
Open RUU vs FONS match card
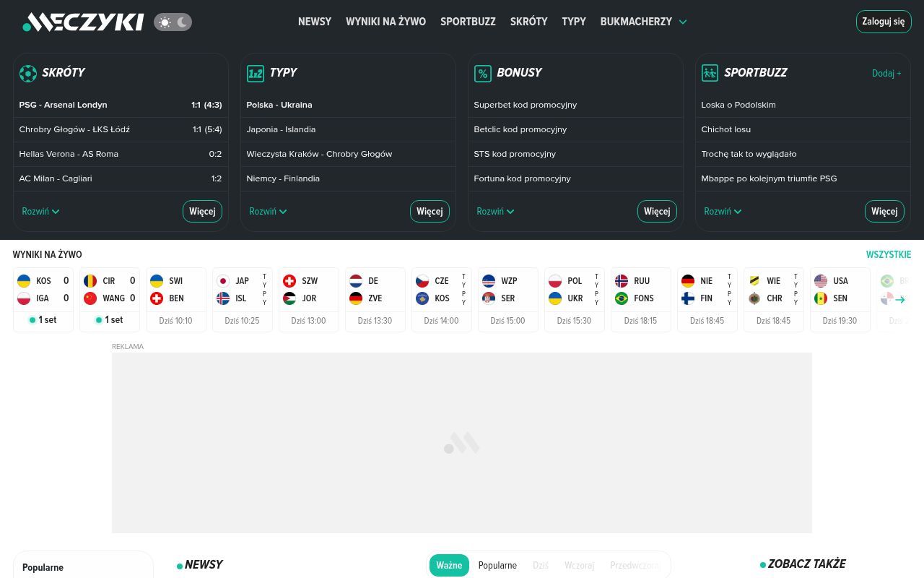(x=641, y=300)
